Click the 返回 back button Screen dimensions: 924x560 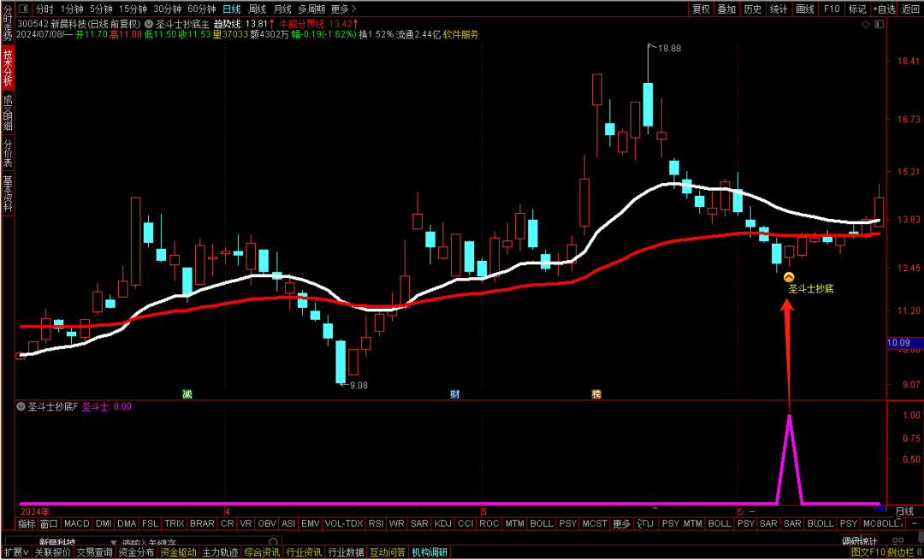tap(910, 9)
